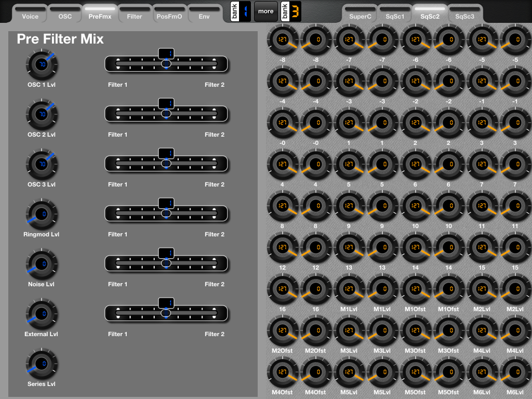Screen dimensions: 532x399
Task: Click the step 11 knob showing 127
Action: (x=482, y=206)
